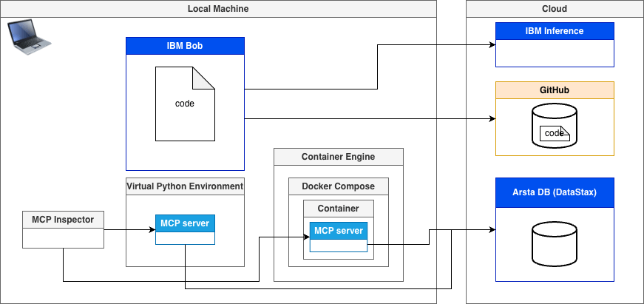The width and height of the screenshot is (644, 304).
Task: Click the arrowhead pointing into GitHub box
Action: [490, 118]
